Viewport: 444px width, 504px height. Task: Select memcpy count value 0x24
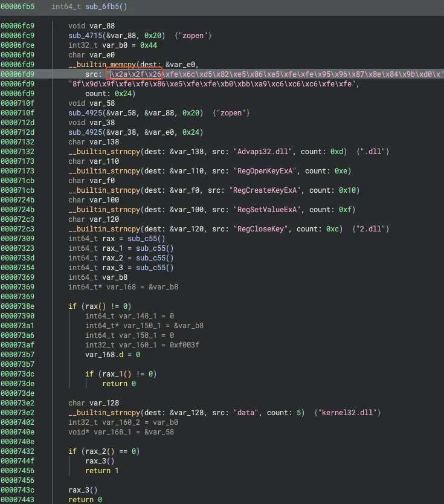(123, 94)
